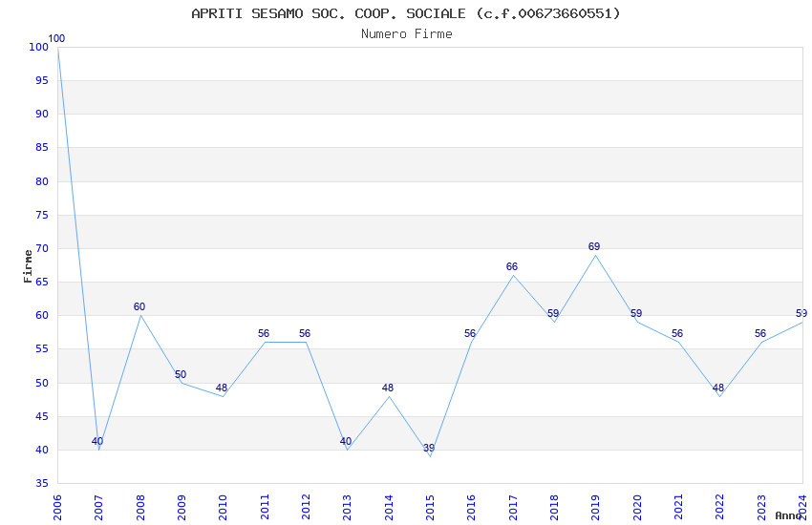Click x-axis year label 2011
The height and width of the screenshot is (525, 812).
(265, 507)
